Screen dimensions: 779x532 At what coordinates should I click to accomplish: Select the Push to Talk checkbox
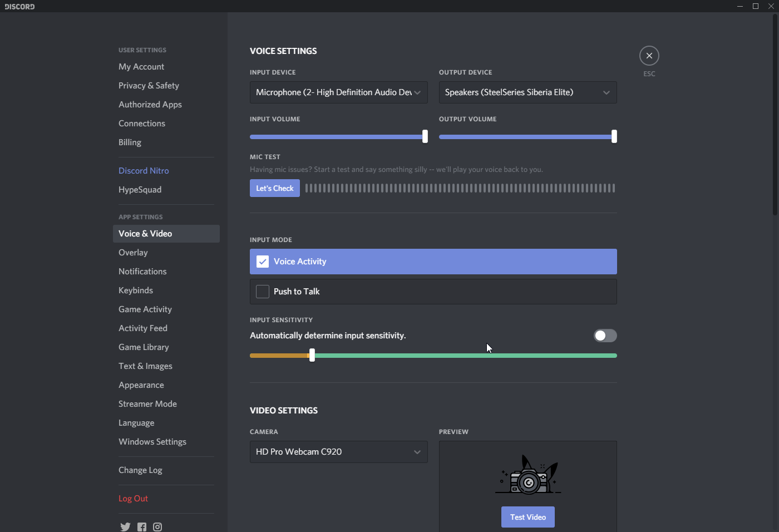click(x=263, y=292)
